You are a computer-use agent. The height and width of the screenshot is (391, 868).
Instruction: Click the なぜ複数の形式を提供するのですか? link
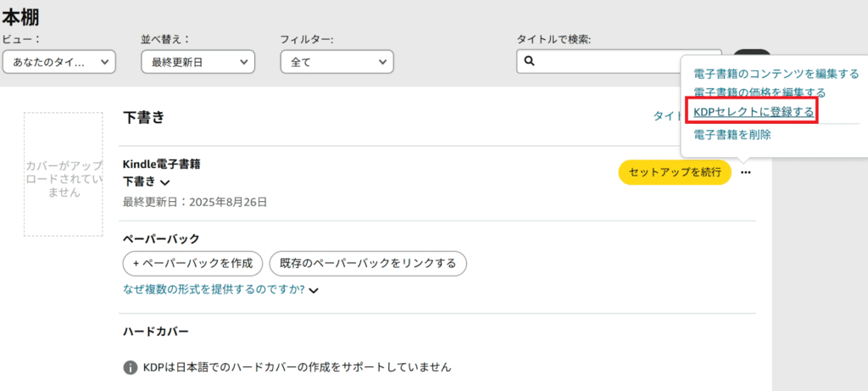[x=214, y=290]
